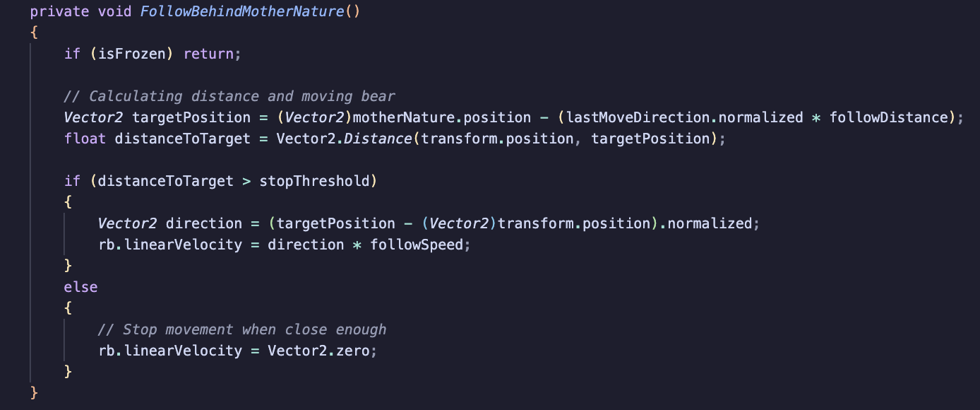Click the method's final closing brace
Image resolution: width=980 pixels, height=410 pixels.
tap(34, 392)
